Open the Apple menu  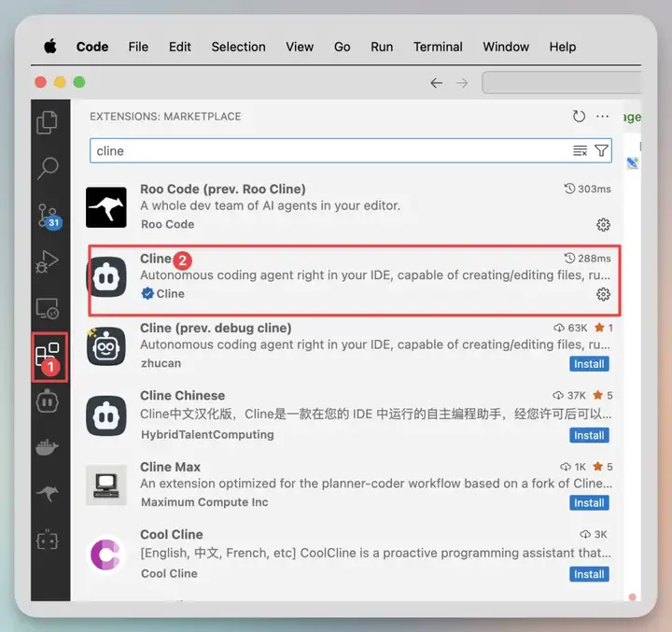point(50,46)
